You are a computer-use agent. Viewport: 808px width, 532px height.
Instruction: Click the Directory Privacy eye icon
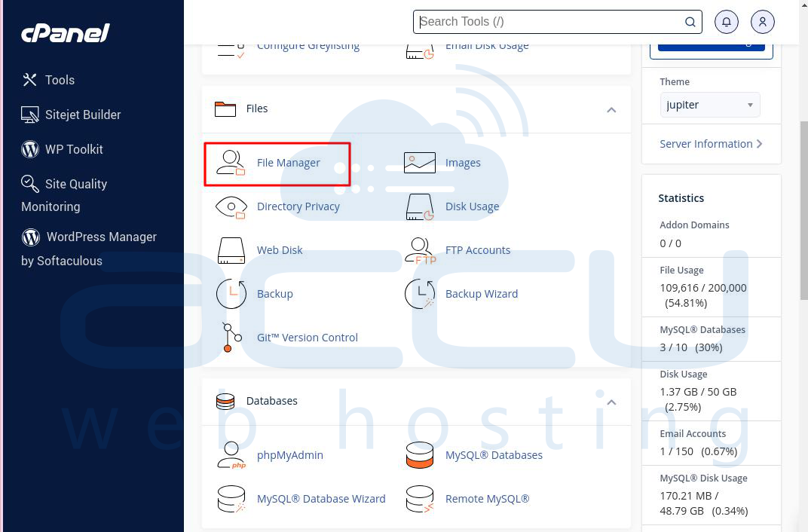click(x=231, y=207)
